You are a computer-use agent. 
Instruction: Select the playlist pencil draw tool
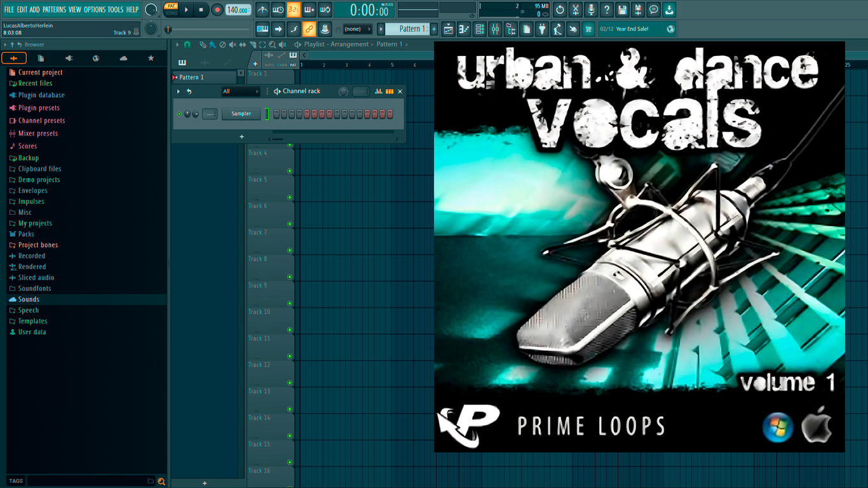click(202, 44)
